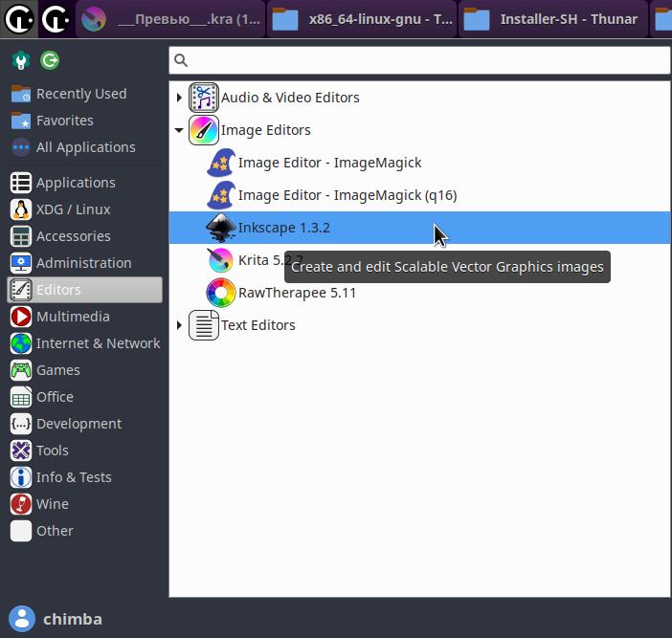Click the Editors category icon
The width and height of the screenshot is (672, 638).
tap(20, 290)
